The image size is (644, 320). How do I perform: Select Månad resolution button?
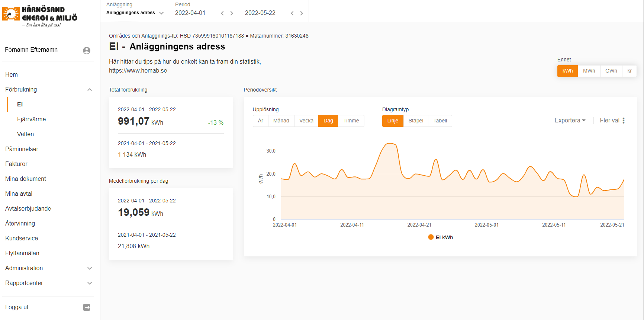click(x=281, y=121)
